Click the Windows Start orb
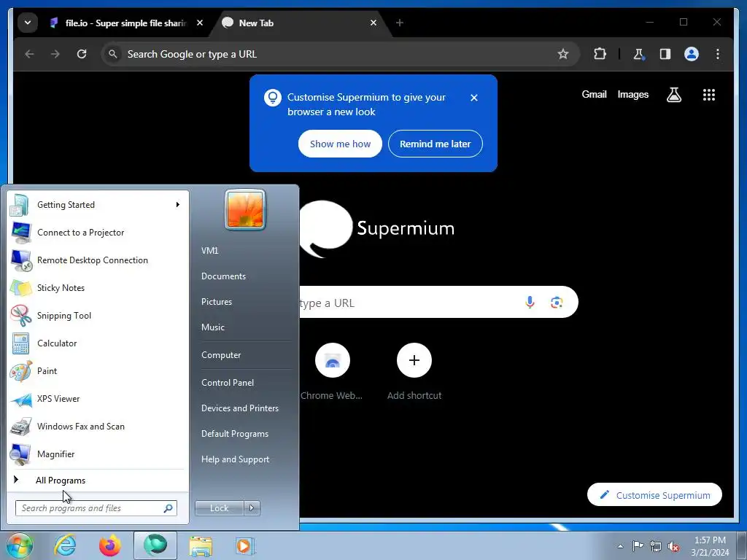The width and height of the screenshot is (747, 560). 19,545
